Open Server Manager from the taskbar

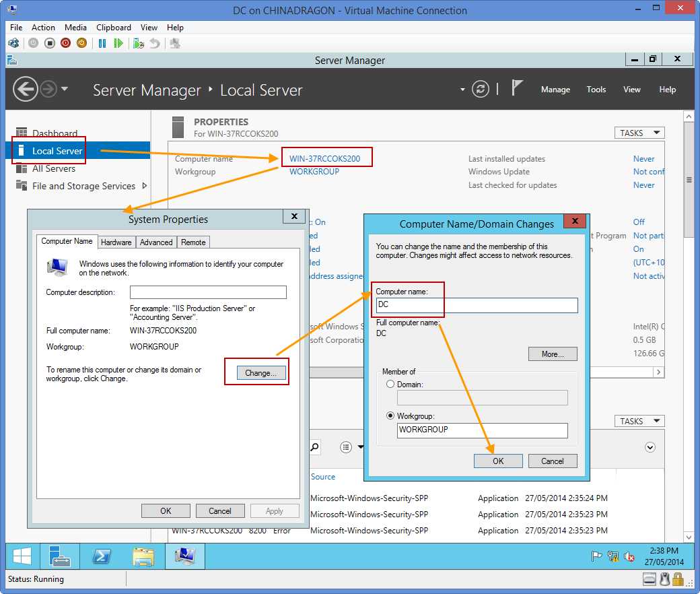tap(60, 556)
